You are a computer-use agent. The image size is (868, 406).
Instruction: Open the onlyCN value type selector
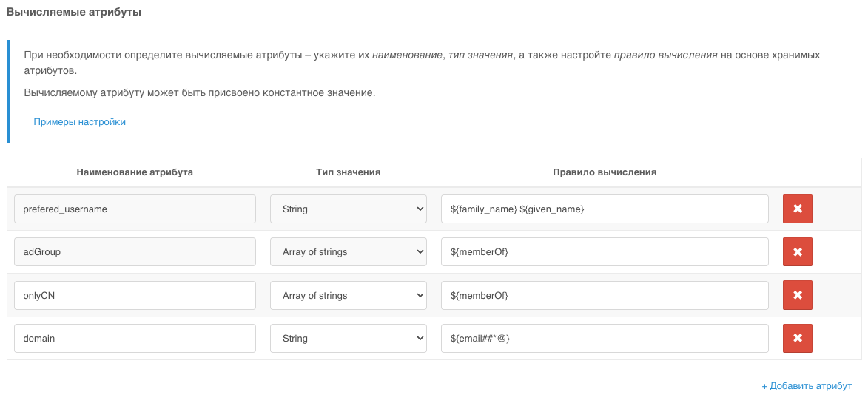click(x=348, y=295)
